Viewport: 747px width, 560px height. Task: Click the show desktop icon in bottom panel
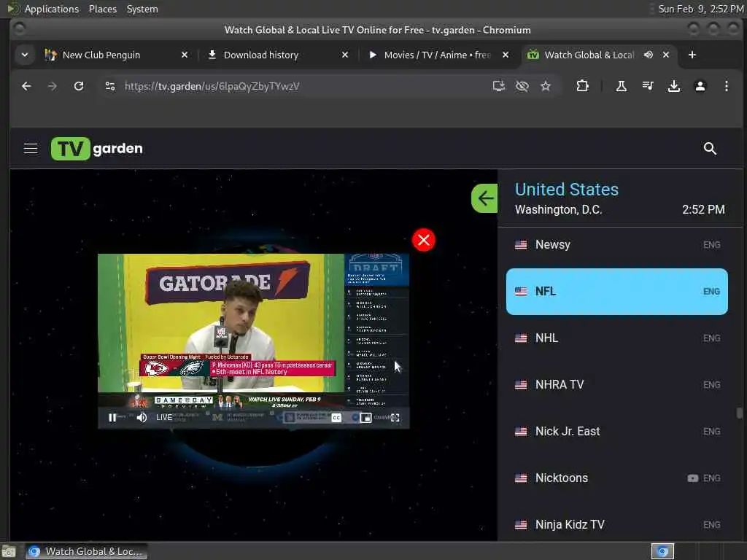click(9, 552)
